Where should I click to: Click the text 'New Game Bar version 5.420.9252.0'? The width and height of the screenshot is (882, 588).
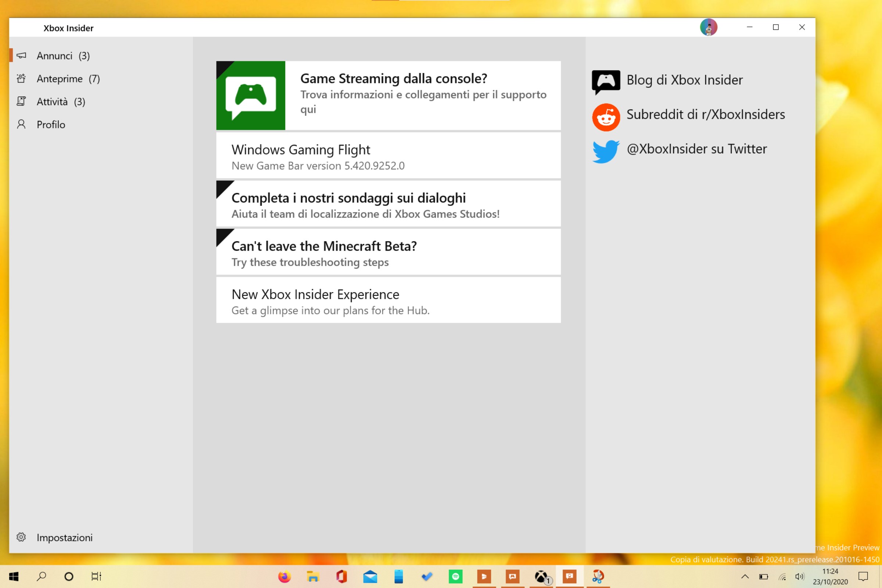point(318,166)
